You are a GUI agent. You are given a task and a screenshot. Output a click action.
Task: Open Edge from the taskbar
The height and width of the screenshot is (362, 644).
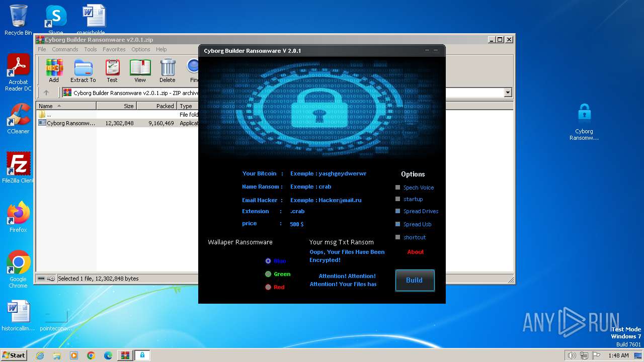click(x=108, y=355)
